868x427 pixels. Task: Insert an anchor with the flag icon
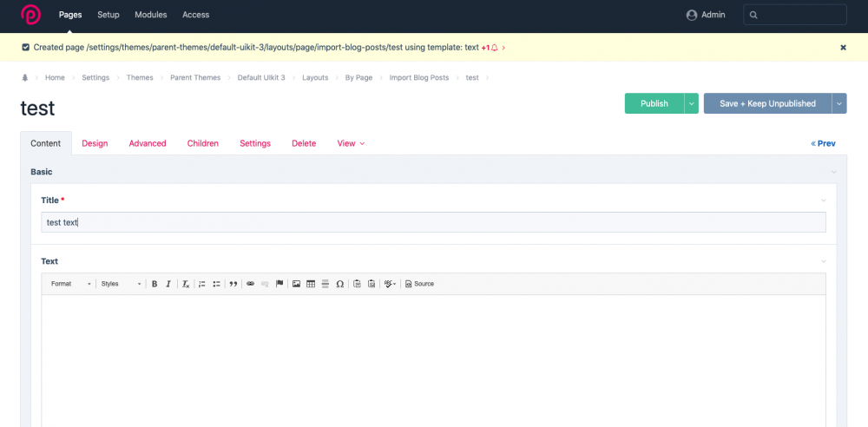click(x=279, y=284)
